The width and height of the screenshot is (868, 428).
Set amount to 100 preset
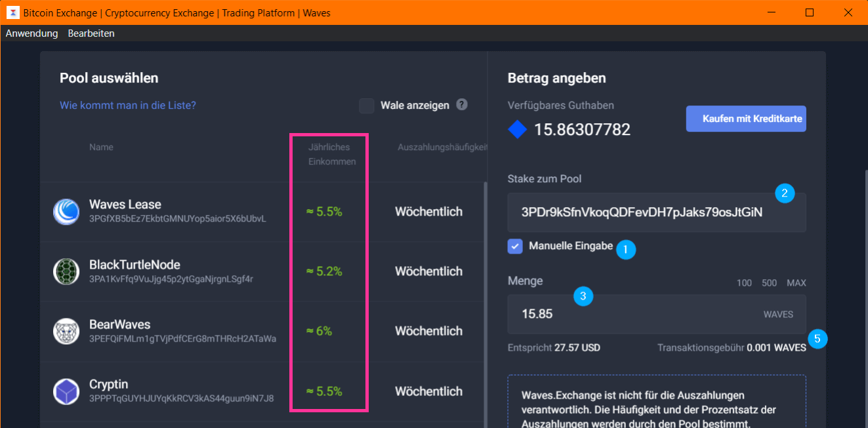pyautogui.click(x=744, y=283)
